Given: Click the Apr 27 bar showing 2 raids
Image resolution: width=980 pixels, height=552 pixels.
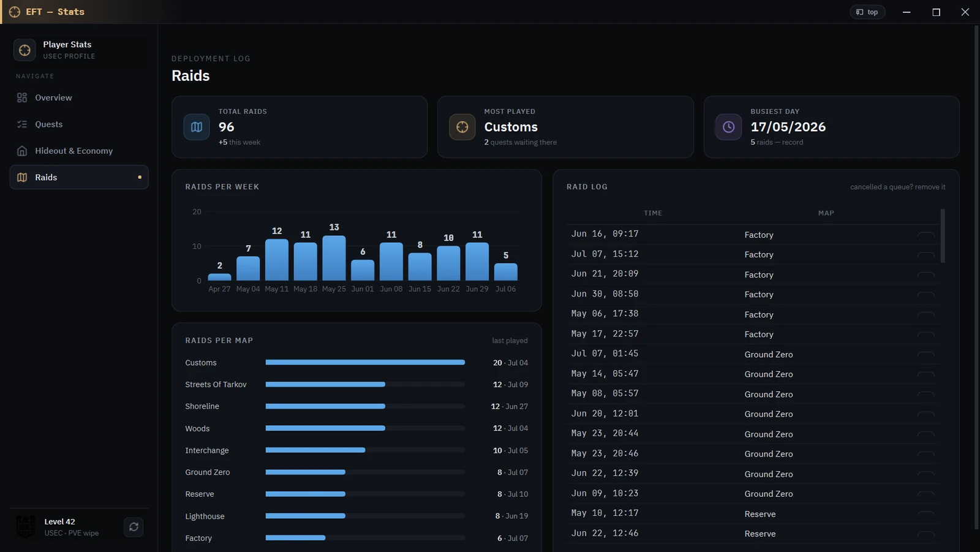Looking at the screenshot, I should point(219,277).
